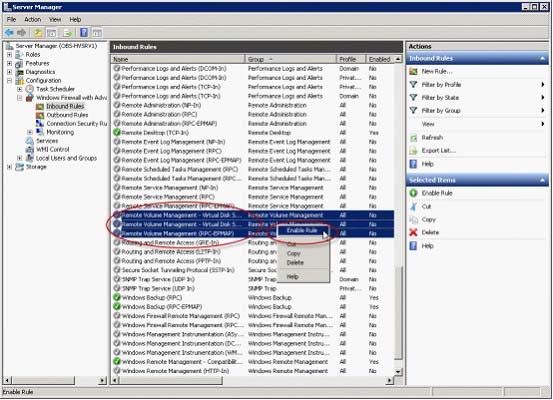This screenshot has height=400, width=553.
Task: Click the Refresh action icon
Action: [413, 138]
